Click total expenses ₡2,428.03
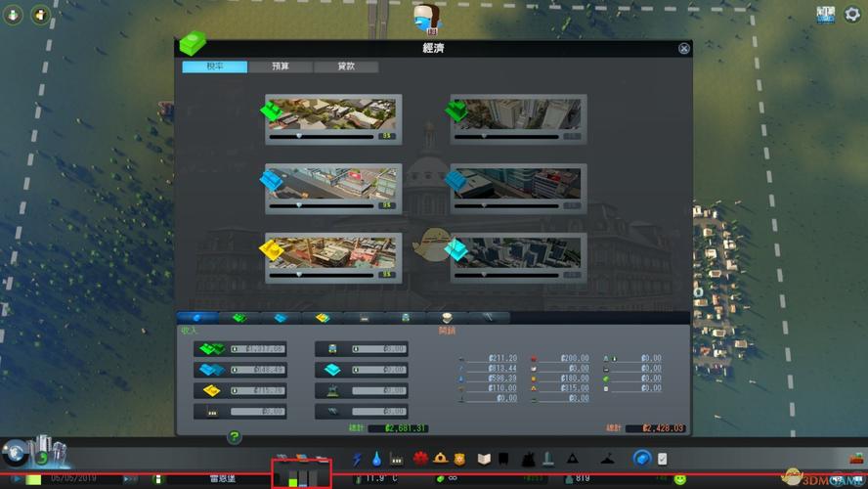 pyautogui.click(x=656, y=428)
